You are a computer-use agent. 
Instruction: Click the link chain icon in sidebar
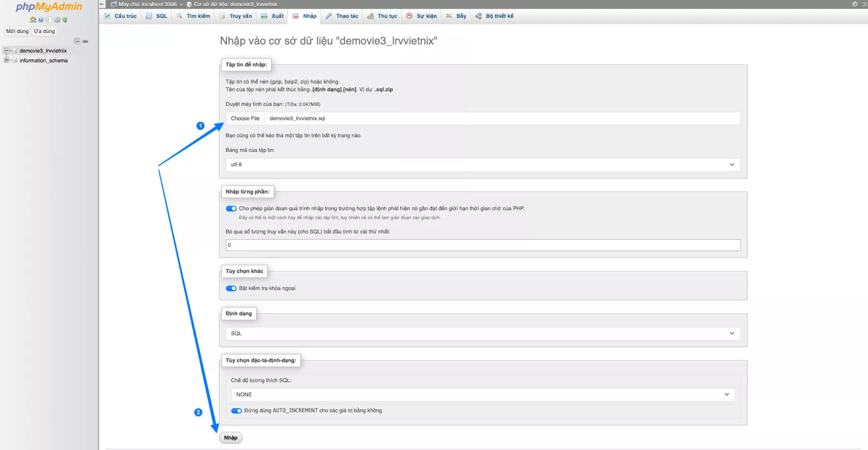tap(85, 41)
